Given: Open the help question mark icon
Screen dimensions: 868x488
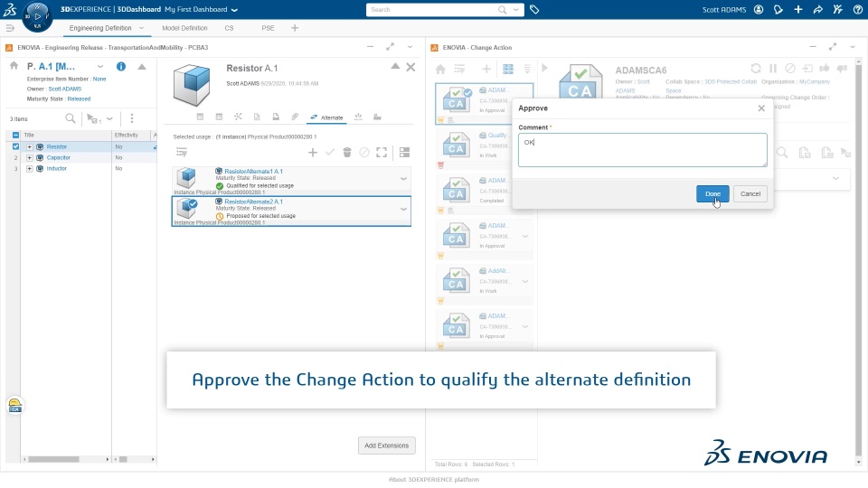Looking at the screenshot, I should click(857, 9).
